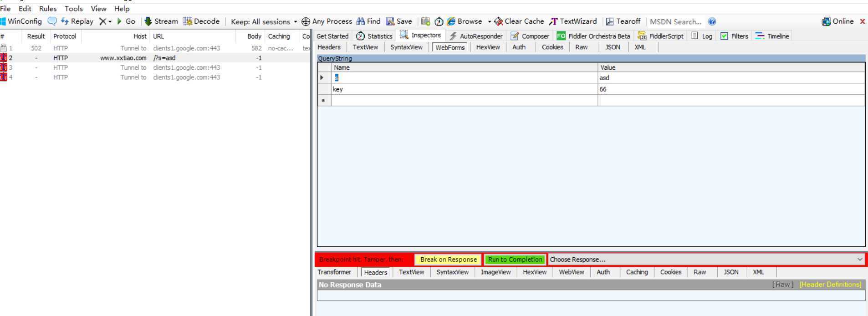
Task: Replay the selected session
Action: (x=77, y=21)
